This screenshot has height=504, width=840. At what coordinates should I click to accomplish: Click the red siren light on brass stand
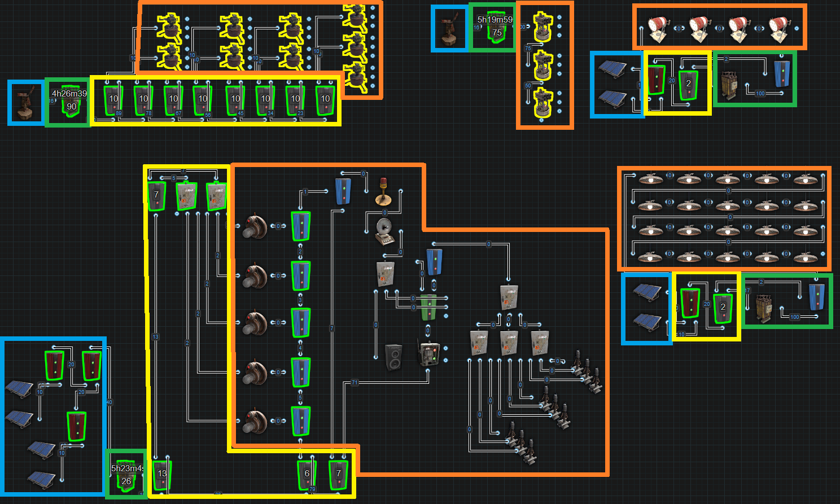383,191
